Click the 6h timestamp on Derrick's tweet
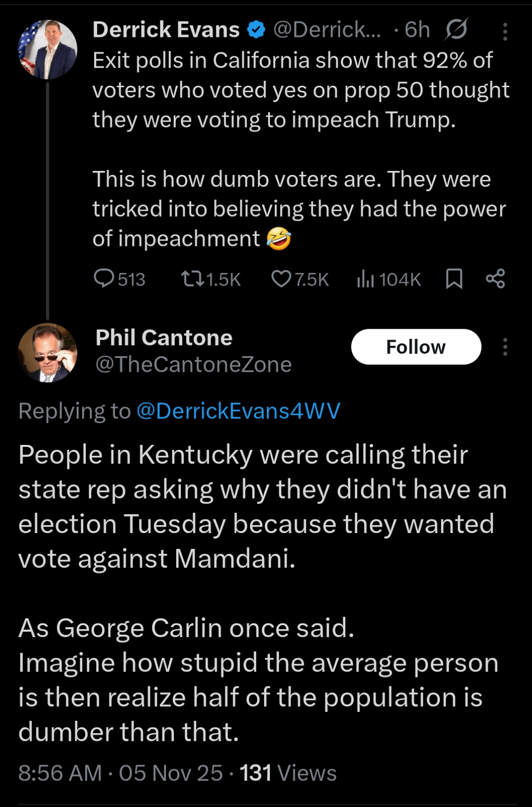 (x=417, y=30)
